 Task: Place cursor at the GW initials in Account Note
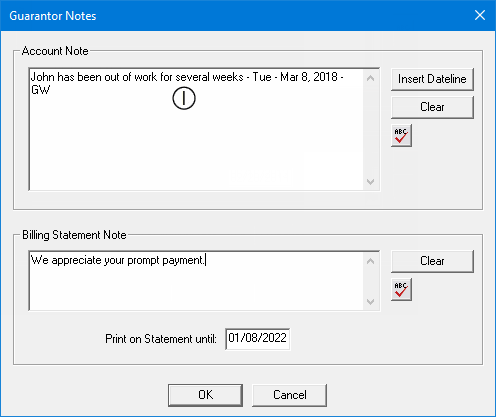tap(40, 90)
